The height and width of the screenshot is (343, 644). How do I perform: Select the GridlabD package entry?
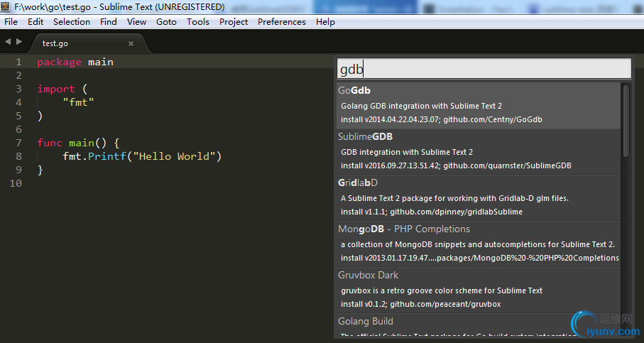point(479,198)
